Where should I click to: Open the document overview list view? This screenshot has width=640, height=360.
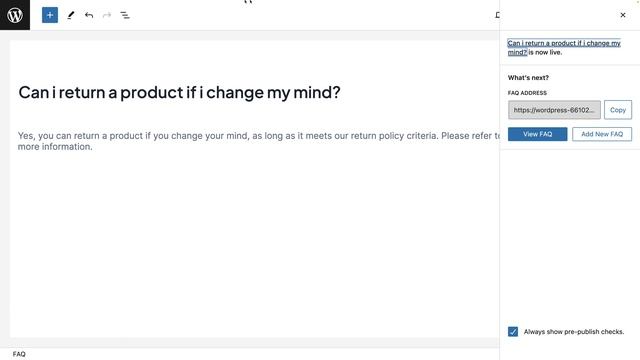[125, 15]
